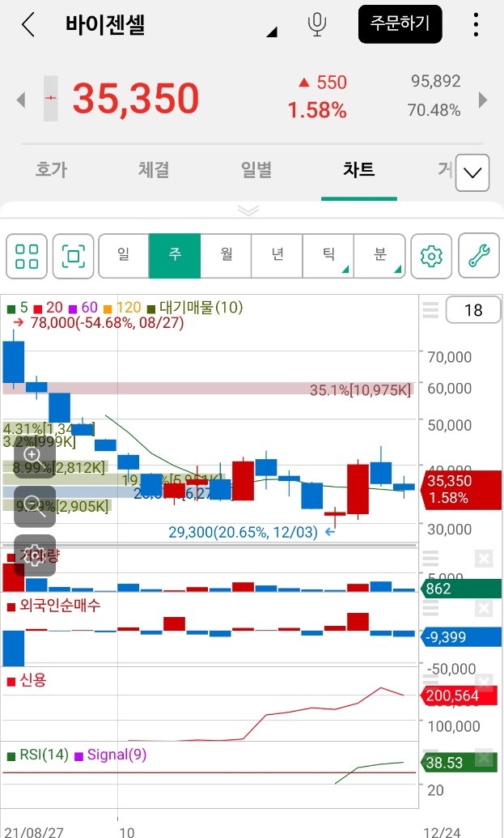Click 대기매물(10) indicator legend

click(195, 308)
